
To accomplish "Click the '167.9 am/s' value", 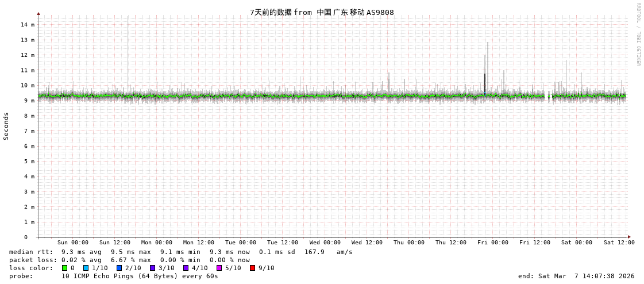I will (x=328, y=252).
